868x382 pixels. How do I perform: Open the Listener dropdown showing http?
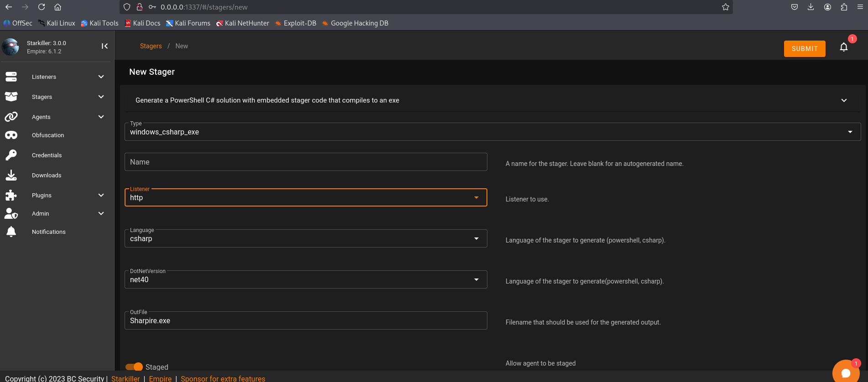306,197
